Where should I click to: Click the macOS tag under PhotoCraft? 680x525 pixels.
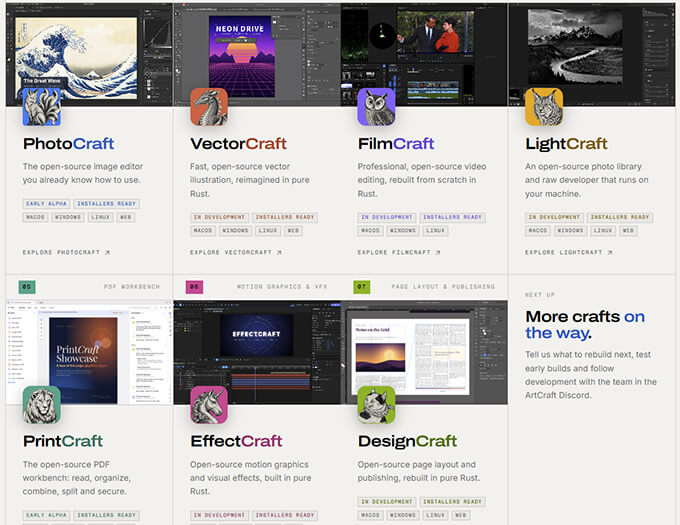(x=35, y=217)
